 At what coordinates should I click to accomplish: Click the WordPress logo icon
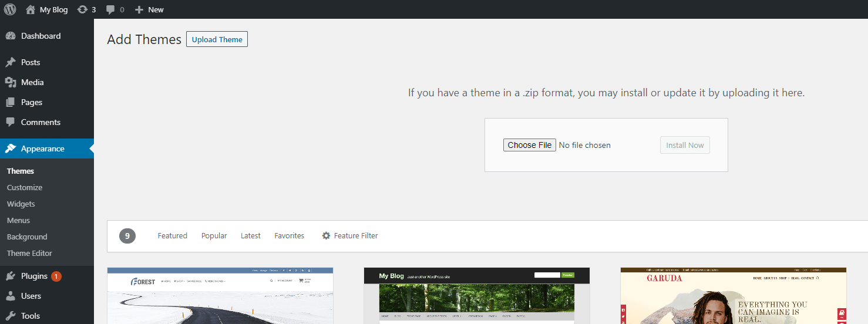pyautogui.click(x=11, y=9)
